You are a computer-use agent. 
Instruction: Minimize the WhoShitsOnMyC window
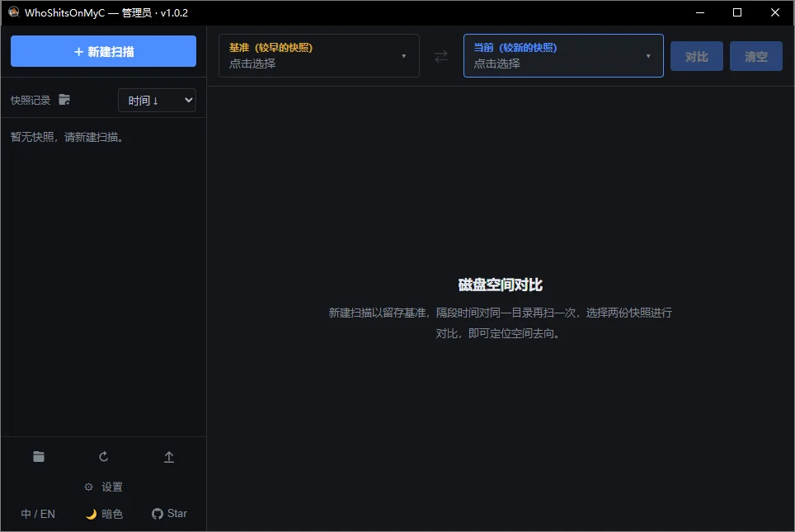[700, 12]
